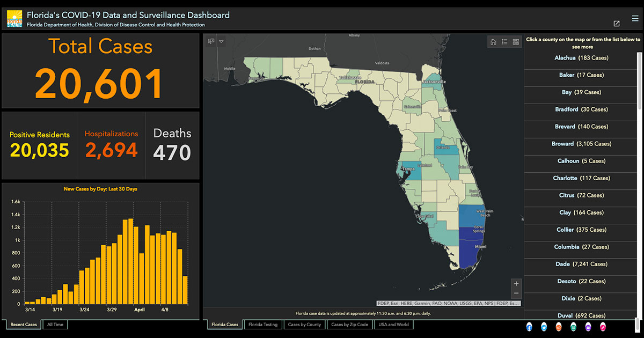
Task: Zoom out on the map
Action: [516, 293]
